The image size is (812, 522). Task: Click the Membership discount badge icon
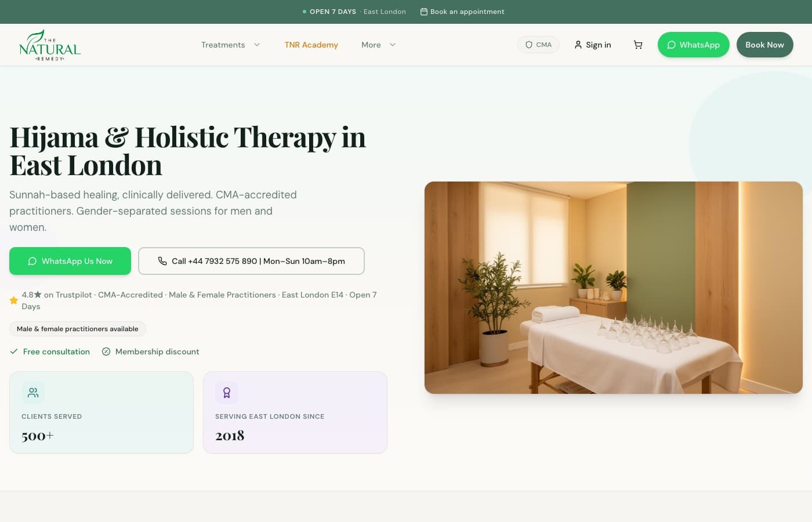[x=106, y=351]
